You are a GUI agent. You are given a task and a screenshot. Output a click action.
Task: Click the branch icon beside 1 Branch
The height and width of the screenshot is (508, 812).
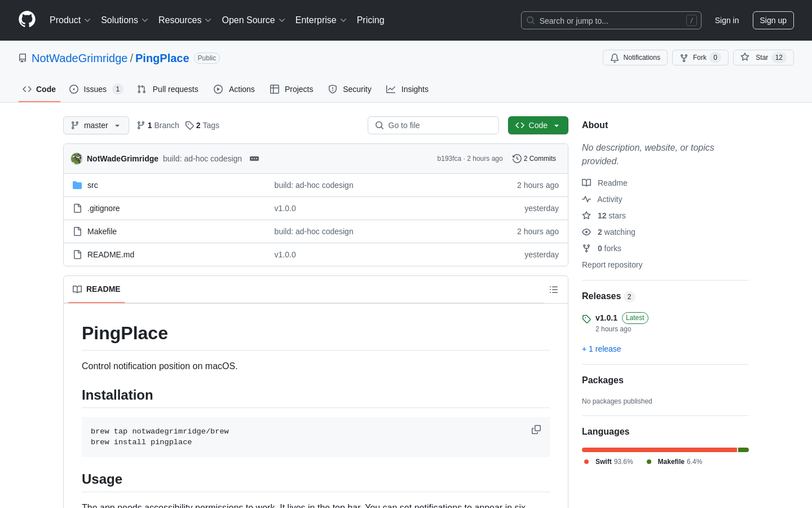pos(141,125)
